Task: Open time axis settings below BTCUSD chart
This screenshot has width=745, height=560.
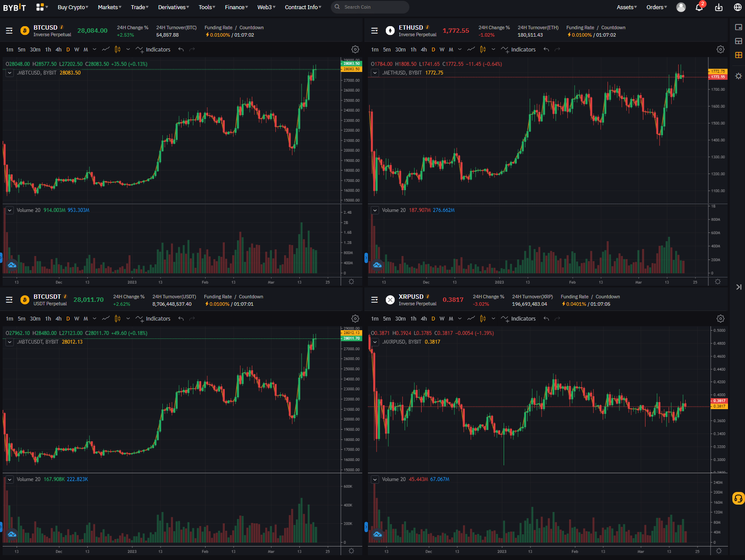Action: tap(351, 282)
